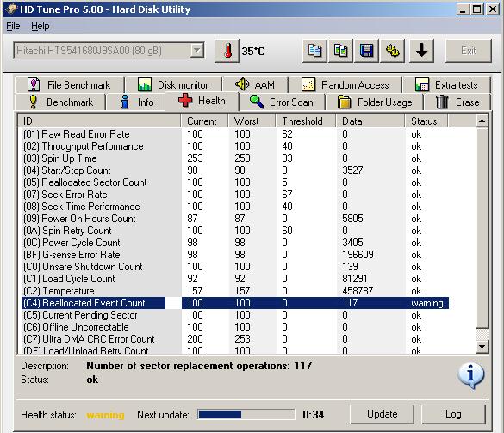Switch to the Disk monitor tab

(173, 85)
